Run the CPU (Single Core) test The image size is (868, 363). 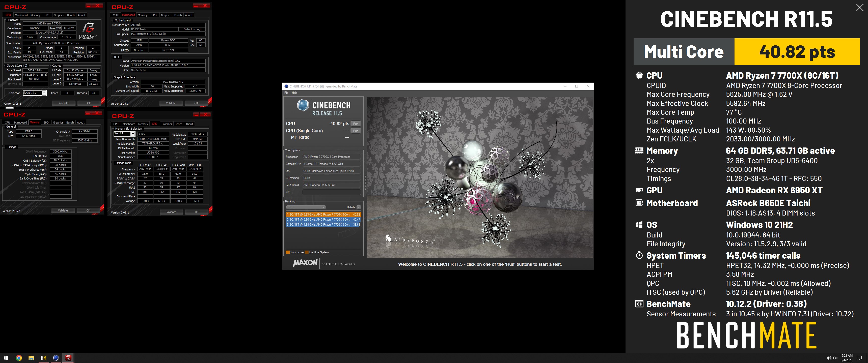pyautogui.click(x=356, y=131)
